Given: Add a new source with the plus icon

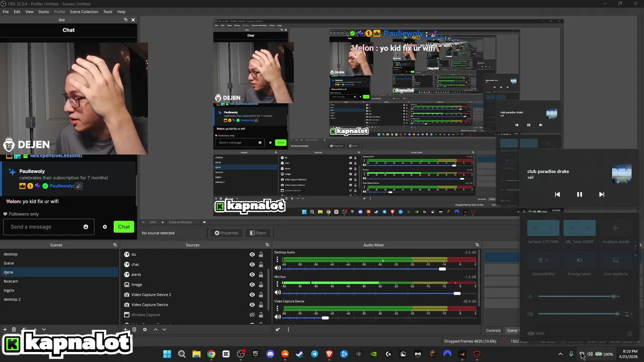Looking at the screenshot, I should 126,329.
